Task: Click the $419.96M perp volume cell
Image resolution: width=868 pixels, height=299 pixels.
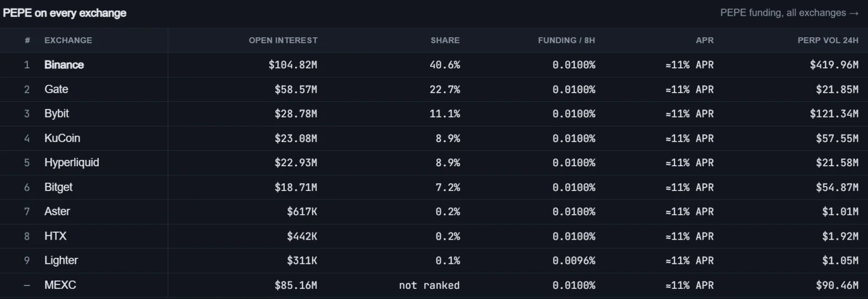Action: click(834, 65)
